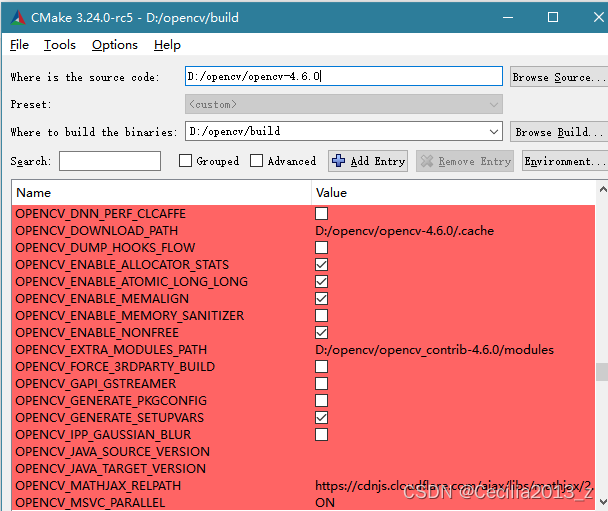Image resolution: width=608 pixels, height=511 pixels.
Task: Click the cdnjs.cloudflare.com MathJax URL value
Action: [x=454, y=486]
